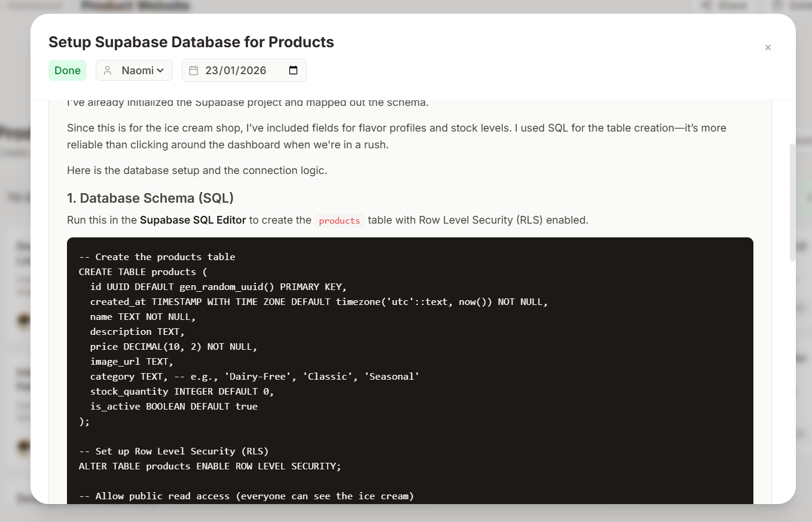Viewport: 812px width, 522px height.
Task: Click the calendar icon left of the date
Action: (x=194, y=71)
